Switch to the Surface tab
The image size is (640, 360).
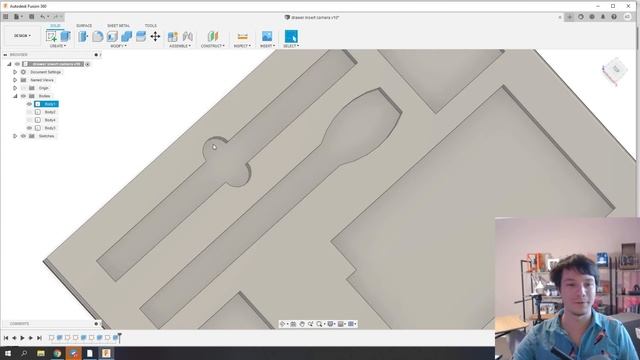tap(84, 26)
